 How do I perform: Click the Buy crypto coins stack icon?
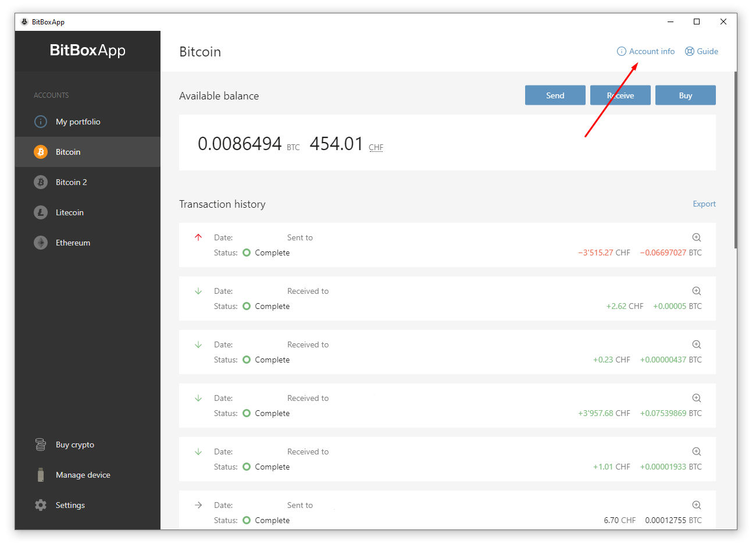click(x=41, y=445)
